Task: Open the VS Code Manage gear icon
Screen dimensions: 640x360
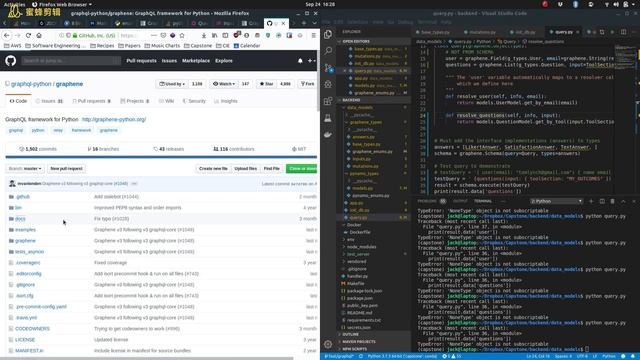Action: (328, 344)
